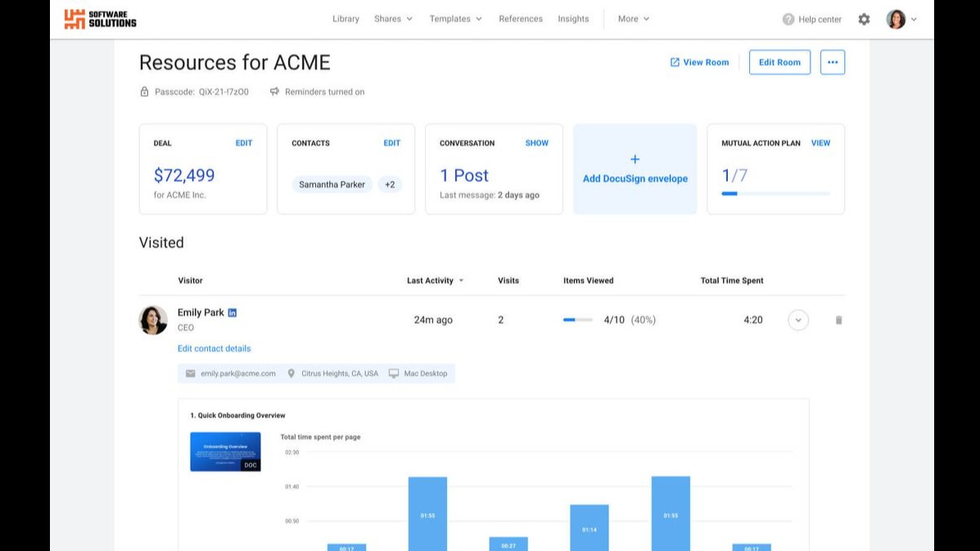The width and height of the screenshot is (980, 551).
Task: Go to the Library menu item
Action: point(345,19)
